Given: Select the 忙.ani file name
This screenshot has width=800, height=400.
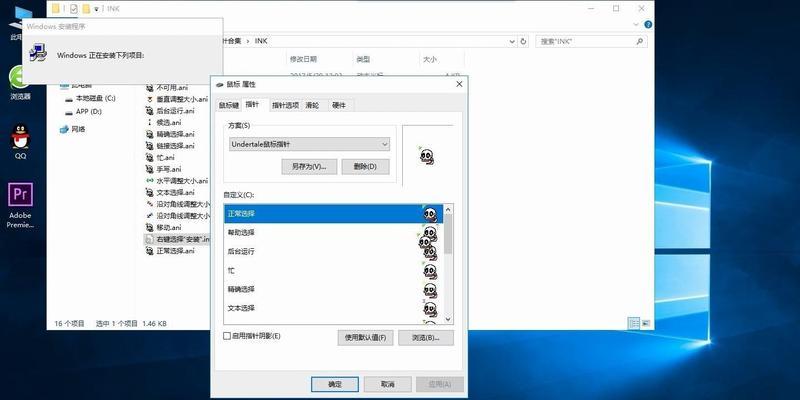Looking at the screenshot, I should [x=165, y=158].
